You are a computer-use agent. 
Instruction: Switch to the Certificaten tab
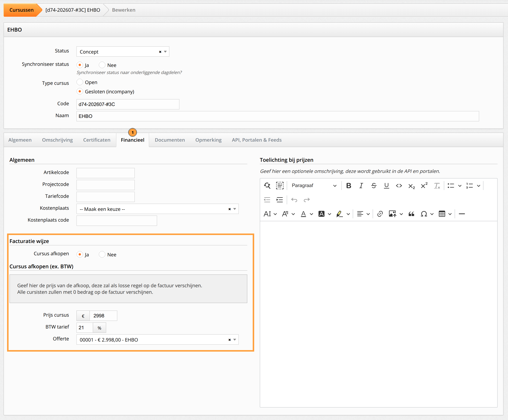tap(97, 140)
